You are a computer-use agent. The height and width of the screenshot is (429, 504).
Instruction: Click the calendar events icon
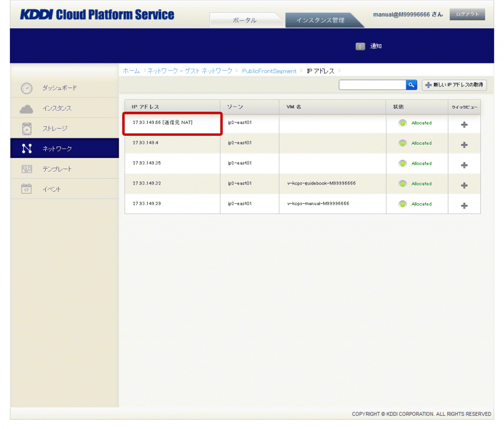(x=27, y=188)
